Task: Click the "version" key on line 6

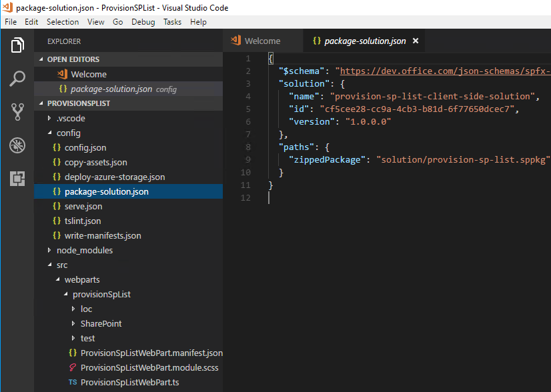Action: pos(312,121)
